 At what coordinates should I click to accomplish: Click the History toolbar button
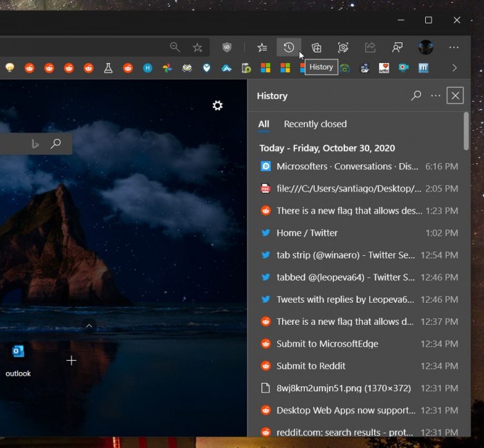click(x=288, y=47)
